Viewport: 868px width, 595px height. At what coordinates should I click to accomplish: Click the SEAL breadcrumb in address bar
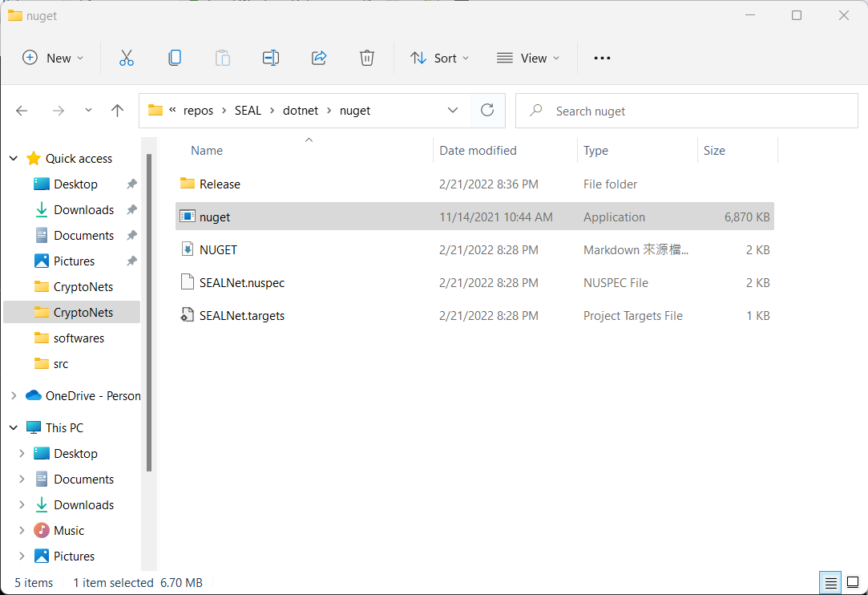point(248,111)
